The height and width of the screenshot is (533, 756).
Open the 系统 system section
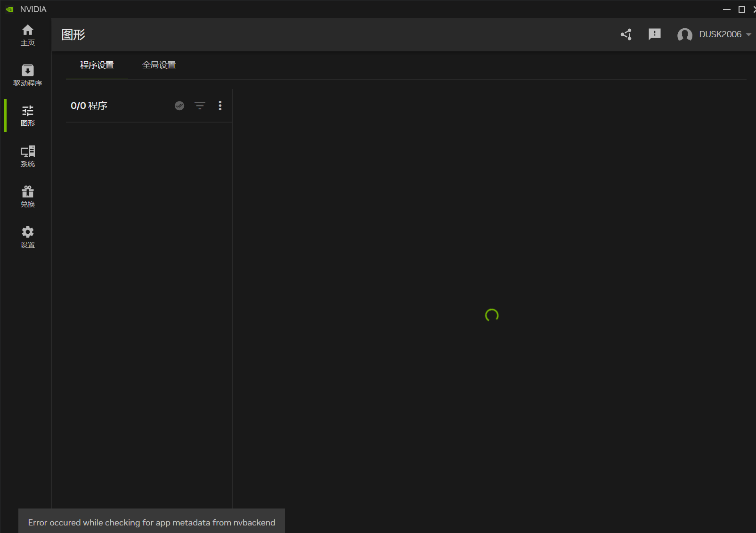coord(27,156)
